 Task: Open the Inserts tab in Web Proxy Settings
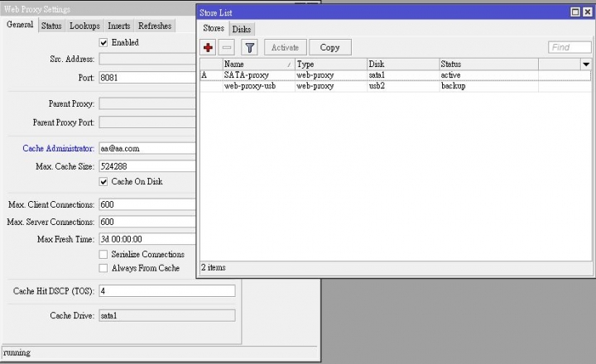[x=119, y=26]
